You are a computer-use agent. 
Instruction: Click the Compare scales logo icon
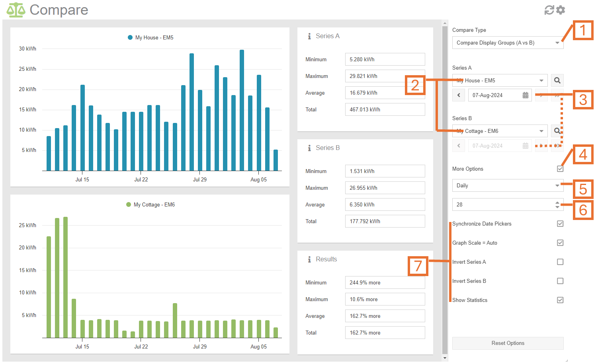pyautogui.click(x=16, y=10)
